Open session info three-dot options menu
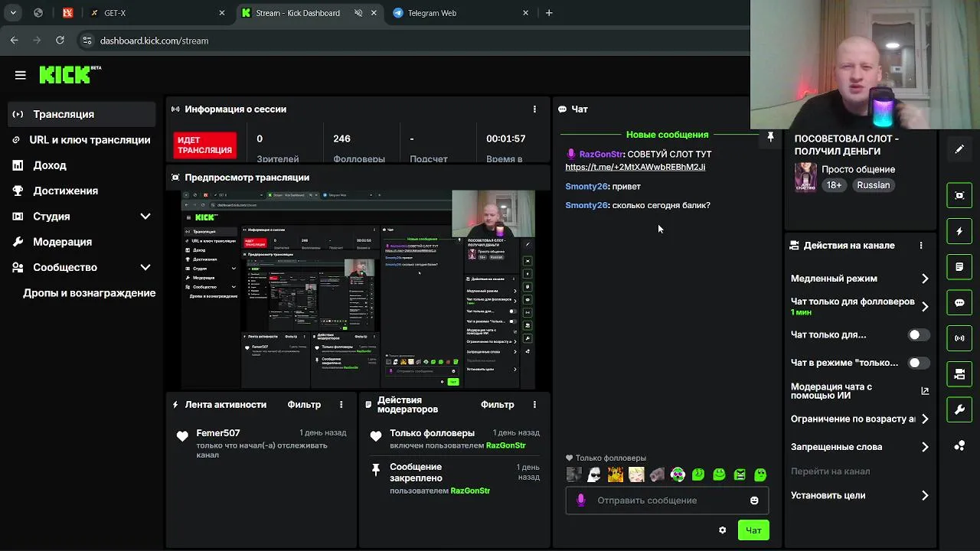Image resolution: width=980 pixels, height=551 pixels. click(534, 109)
